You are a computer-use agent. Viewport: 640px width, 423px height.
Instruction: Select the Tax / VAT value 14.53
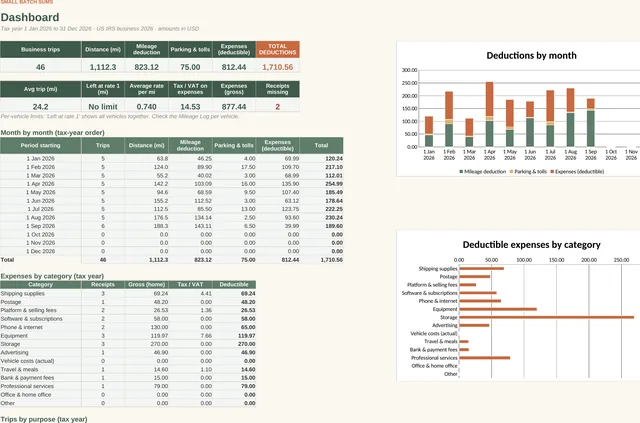pyautogui.click(x=190, y=107)
